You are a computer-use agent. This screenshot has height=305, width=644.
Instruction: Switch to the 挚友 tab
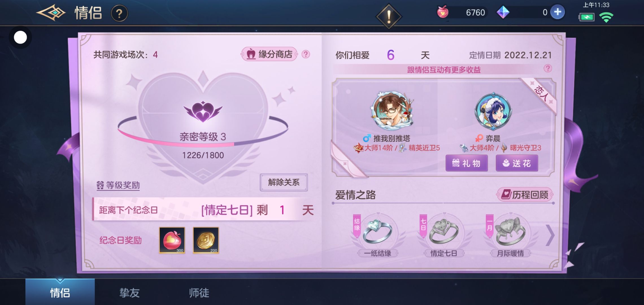(129, 293)
